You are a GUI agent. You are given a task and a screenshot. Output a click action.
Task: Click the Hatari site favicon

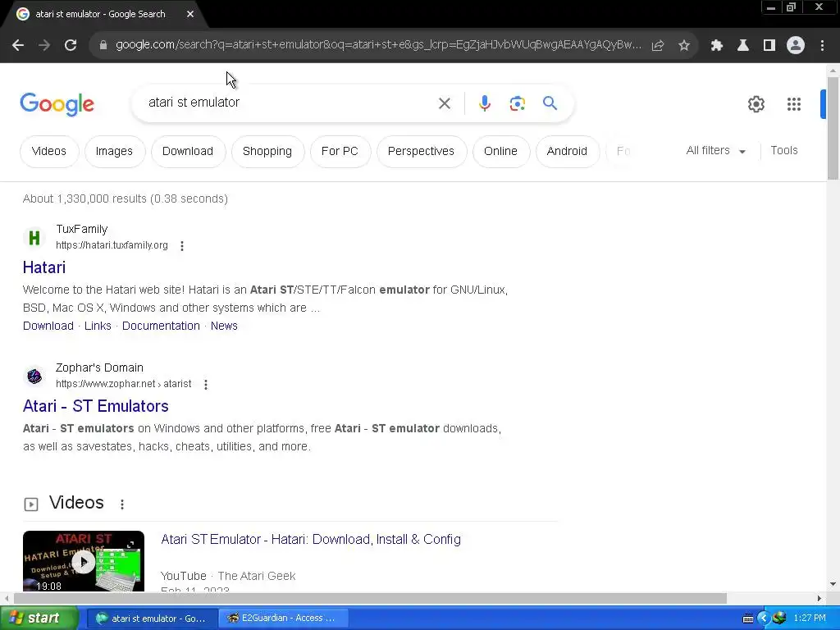pos(34,237)
